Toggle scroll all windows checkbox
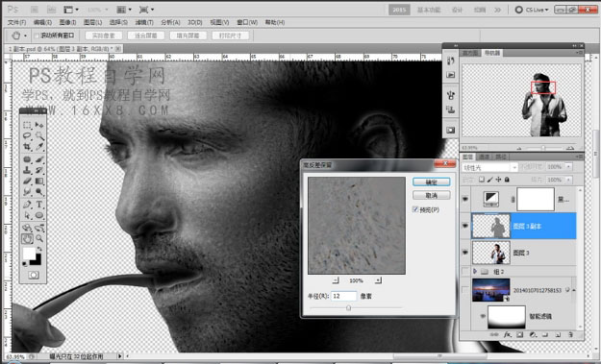 (x=37, y=36)
